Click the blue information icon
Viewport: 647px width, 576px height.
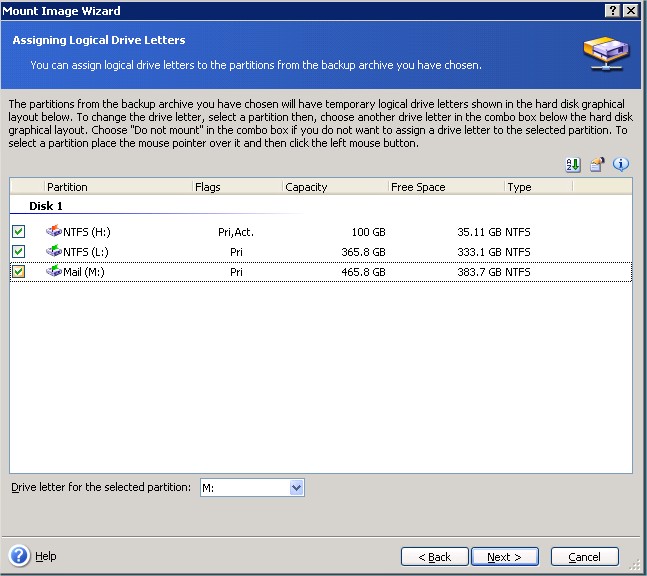621,165
